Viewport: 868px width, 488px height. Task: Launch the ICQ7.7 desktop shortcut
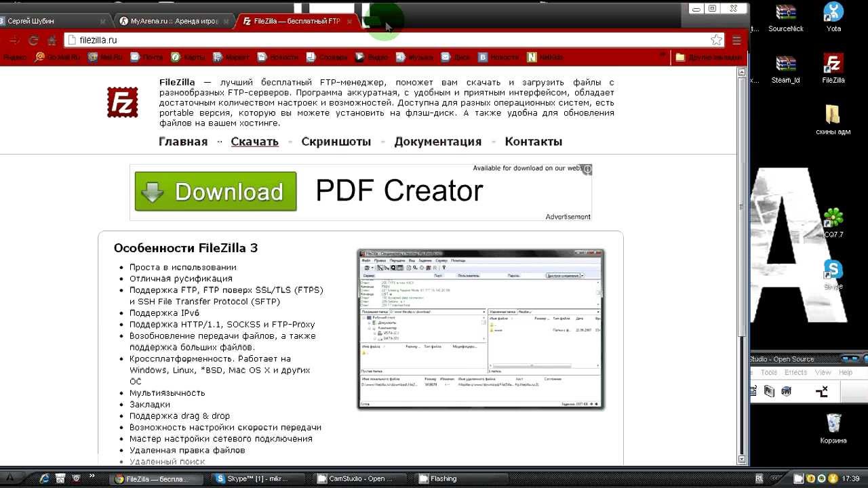pos(833,223)
